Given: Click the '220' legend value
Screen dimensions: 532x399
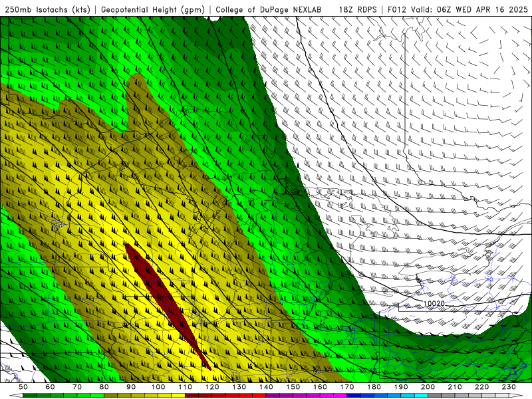Looking at the screenshot, I should tap(481, 387).
